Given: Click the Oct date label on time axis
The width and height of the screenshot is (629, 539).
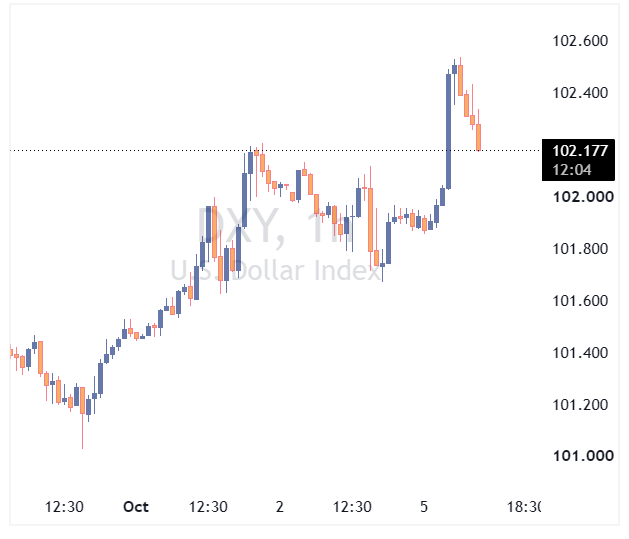Looking at the screenshot, I should pos(136,507).
